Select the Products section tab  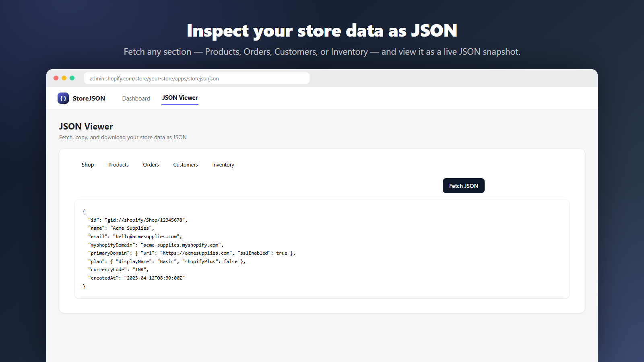[118, 165]
